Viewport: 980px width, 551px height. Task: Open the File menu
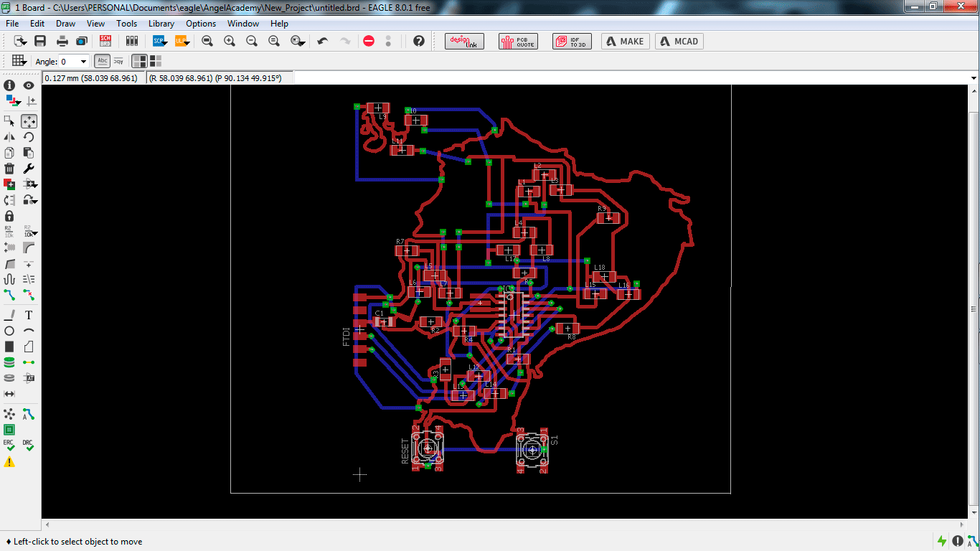(x=12, y=24)
